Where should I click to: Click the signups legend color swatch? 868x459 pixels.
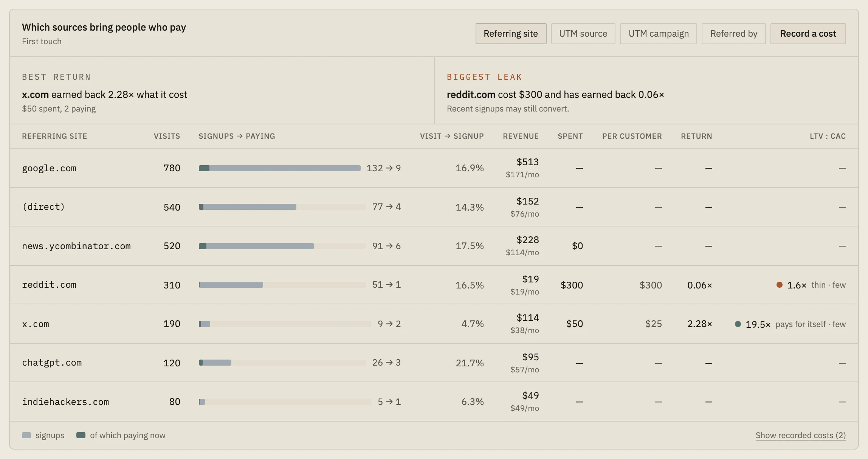(26, 435)
